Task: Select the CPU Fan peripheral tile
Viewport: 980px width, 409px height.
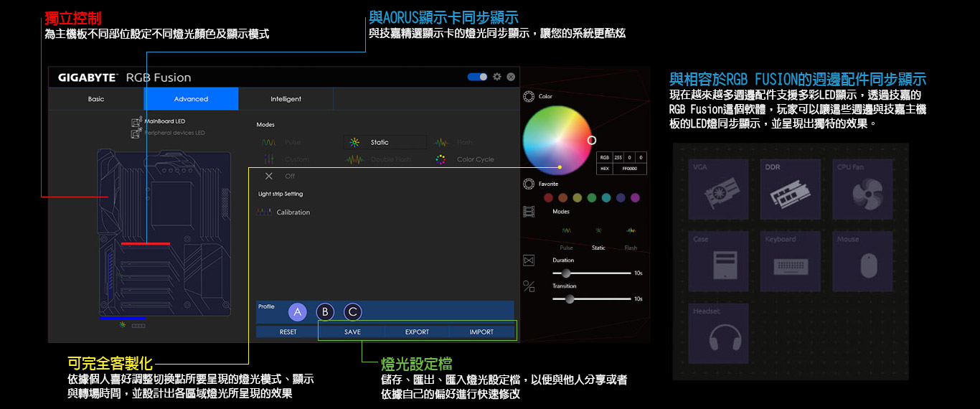Action: point(863,189)
